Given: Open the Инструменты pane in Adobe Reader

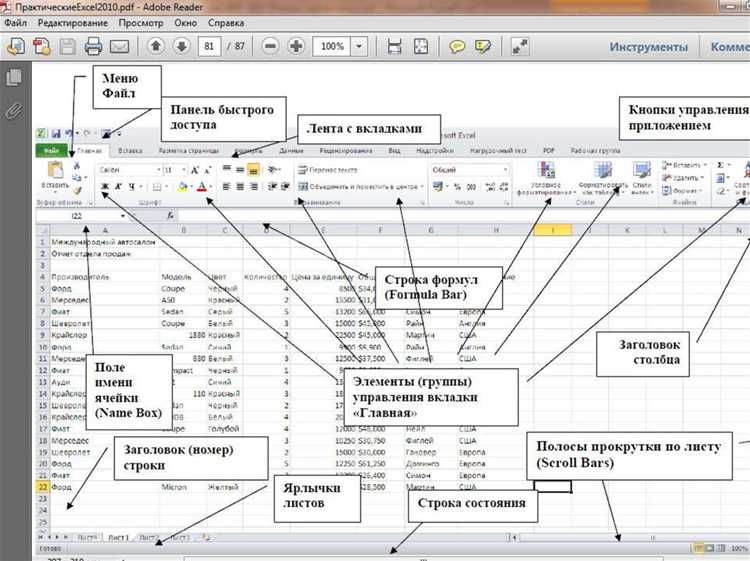Looking at the screenshot, I should pos(649,47).
